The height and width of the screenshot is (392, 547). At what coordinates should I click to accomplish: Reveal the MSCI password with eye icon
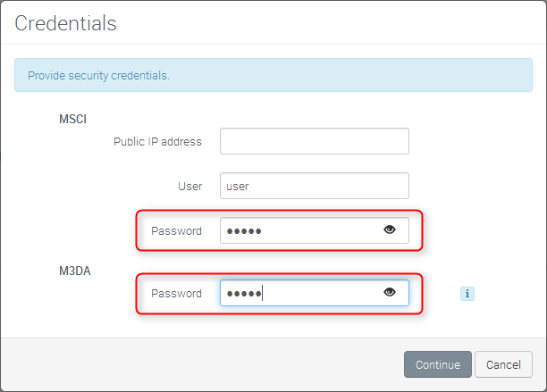(x=390, y=230)
